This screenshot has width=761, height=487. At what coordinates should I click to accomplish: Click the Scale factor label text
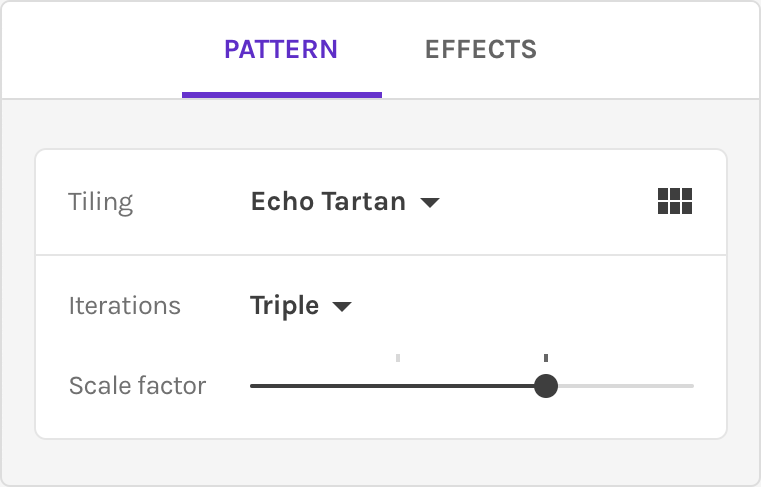click(137, 385)
